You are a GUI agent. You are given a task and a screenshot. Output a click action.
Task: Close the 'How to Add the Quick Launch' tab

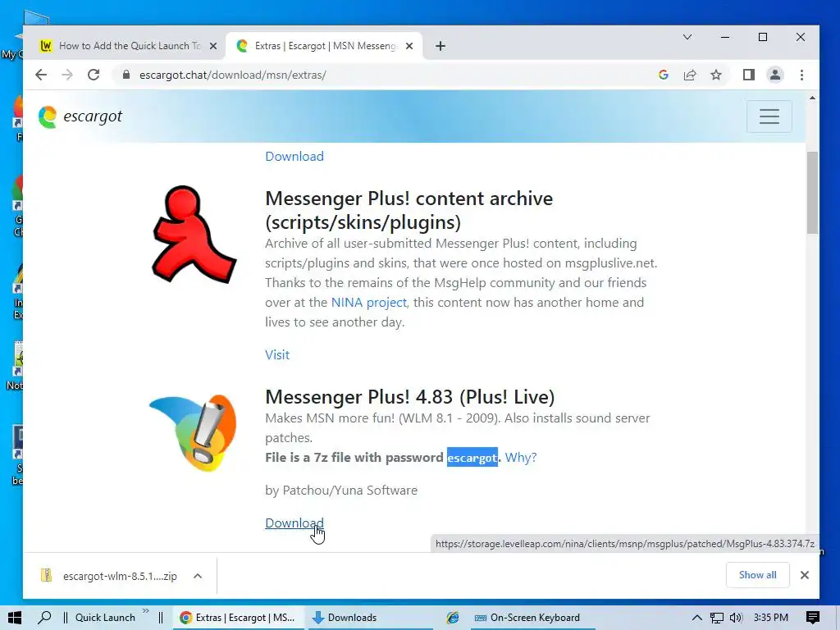[213, 46]
